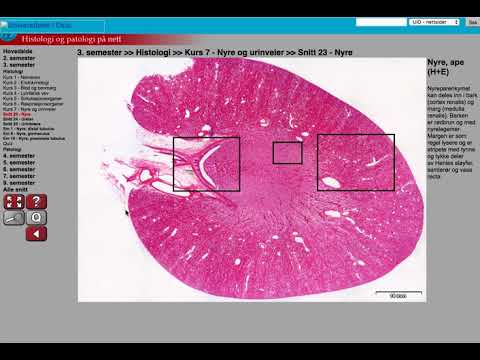Open Em 8 - Nyre, glomerulus

tap(26, 133)
